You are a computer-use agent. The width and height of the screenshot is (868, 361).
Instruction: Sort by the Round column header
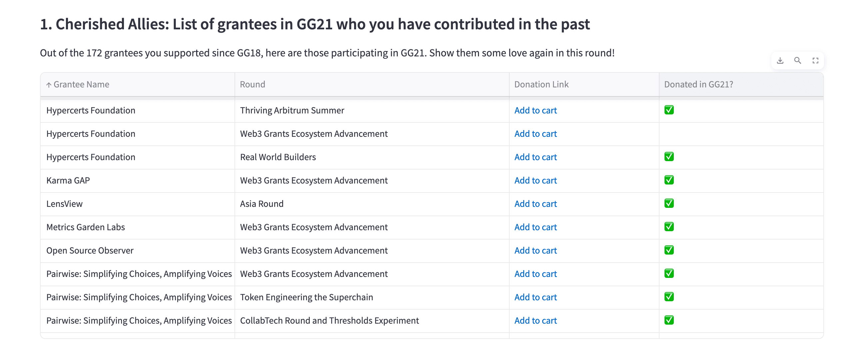click(252, 84)
